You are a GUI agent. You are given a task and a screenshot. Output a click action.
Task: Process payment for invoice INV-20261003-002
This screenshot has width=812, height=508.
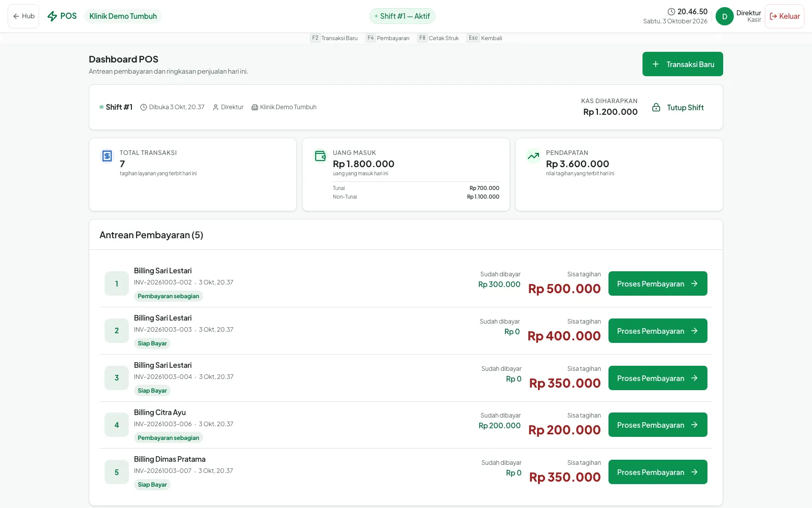(x=658, y=283)
